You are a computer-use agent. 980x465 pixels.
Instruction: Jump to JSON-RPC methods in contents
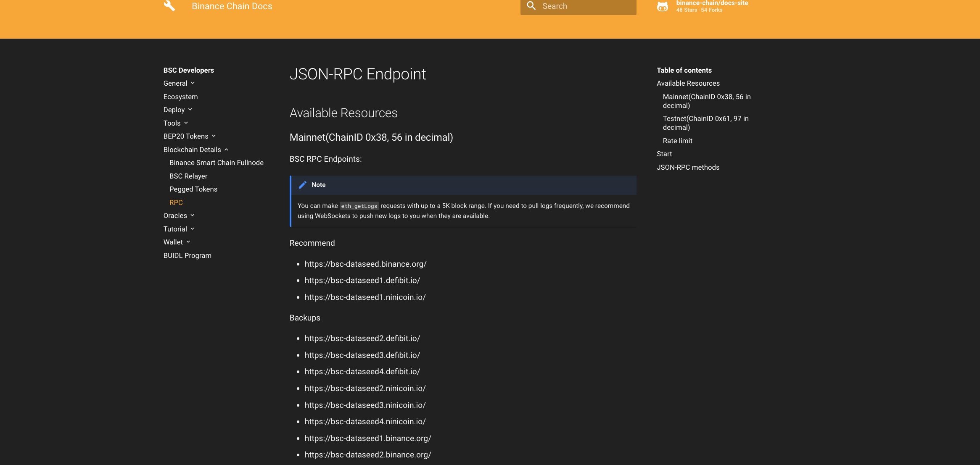pyautogui.click(x=688, y=167)
